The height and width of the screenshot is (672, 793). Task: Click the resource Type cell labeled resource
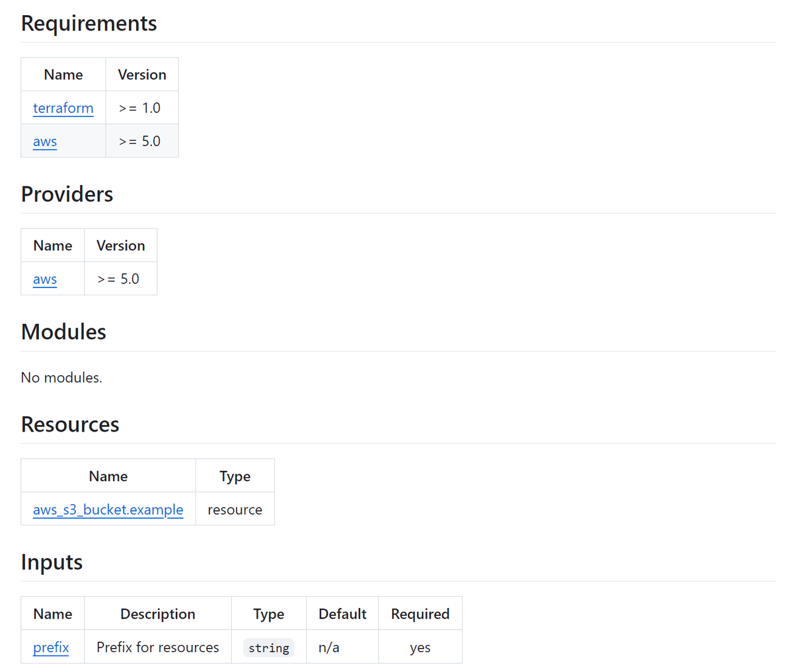tap(235, 509)
